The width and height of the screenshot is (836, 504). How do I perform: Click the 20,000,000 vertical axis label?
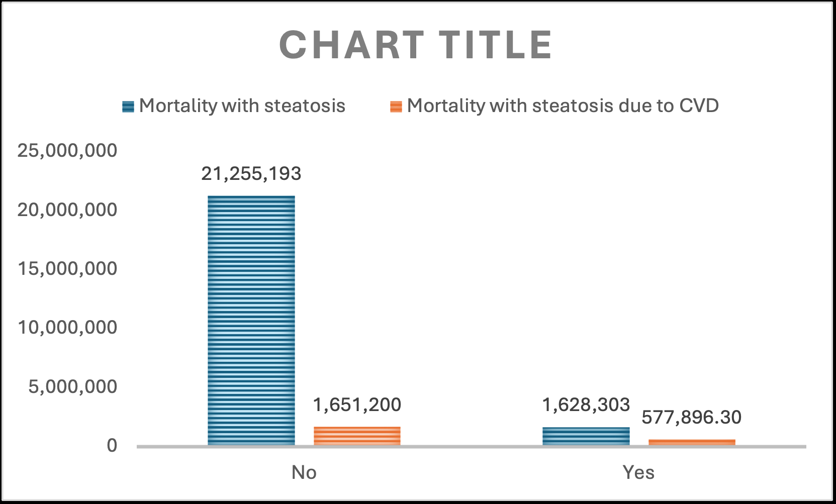tap(67, 210)
